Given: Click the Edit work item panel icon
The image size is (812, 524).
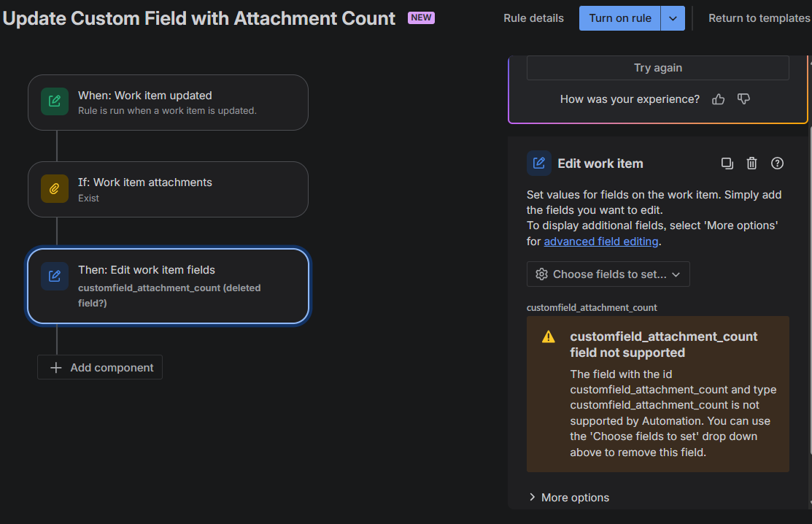Looking at the screenshot, I should pyautogui.click(x=538, y=163).
